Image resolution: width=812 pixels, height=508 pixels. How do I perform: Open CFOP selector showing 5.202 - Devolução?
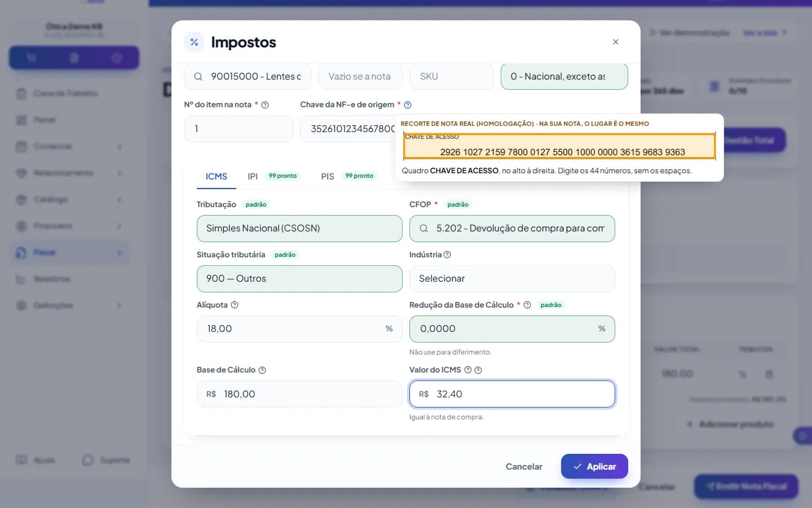[x=512, y=229]
